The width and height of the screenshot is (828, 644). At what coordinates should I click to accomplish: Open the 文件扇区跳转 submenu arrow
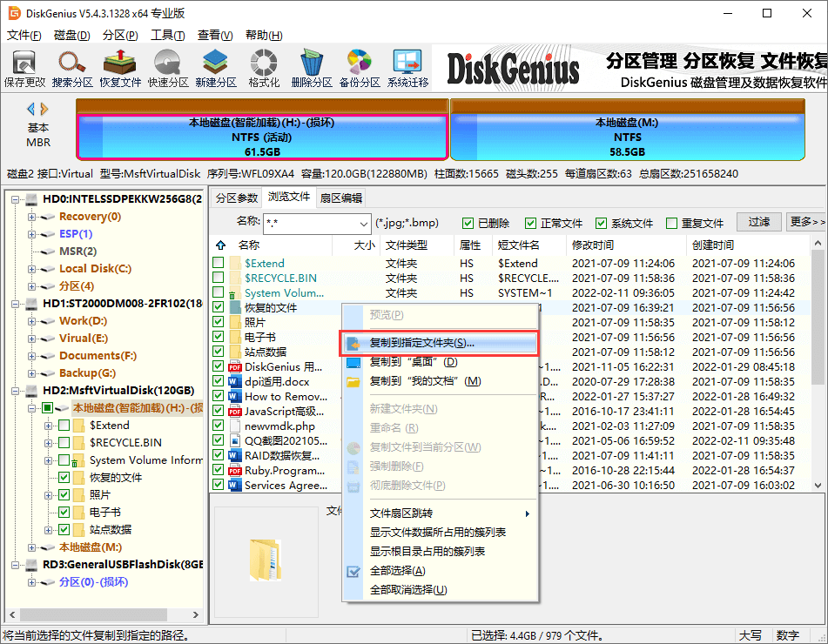coord(527,513)
